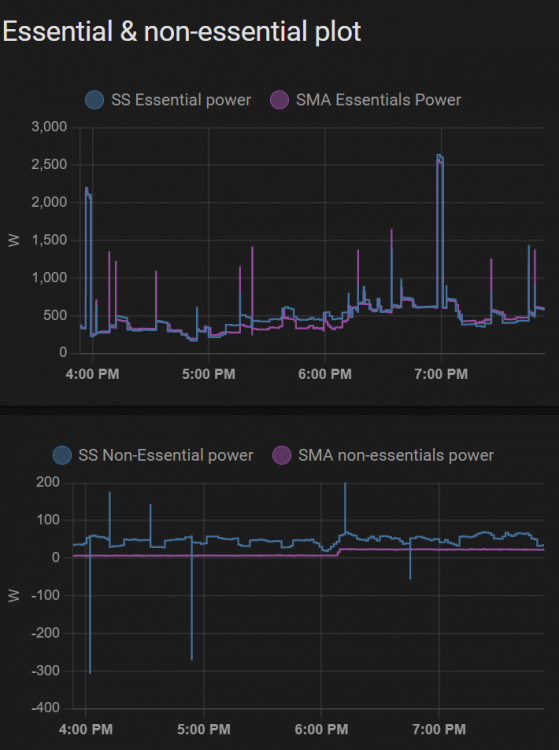
Task: Toggle the SMA non-essentials power legend circle
Action: coord(282,455)
